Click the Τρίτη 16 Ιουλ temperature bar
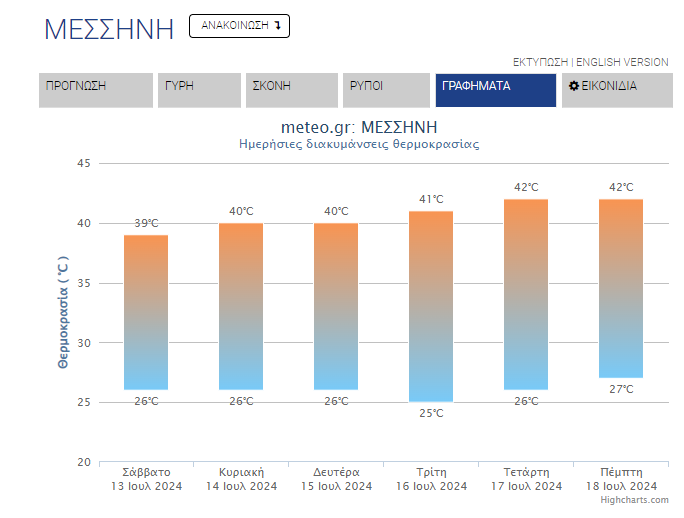684x518 pixels. (x=431, y=306)
